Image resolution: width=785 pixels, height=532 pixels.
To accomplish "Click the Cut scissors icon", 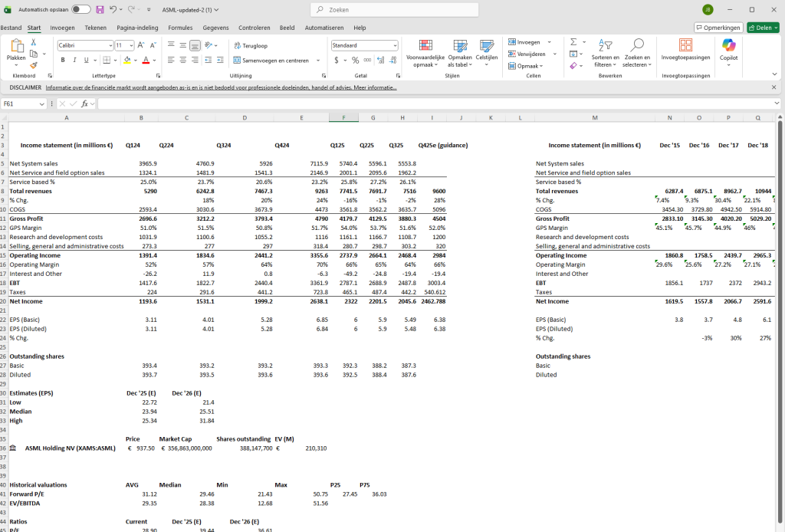I will coord(34,43).
